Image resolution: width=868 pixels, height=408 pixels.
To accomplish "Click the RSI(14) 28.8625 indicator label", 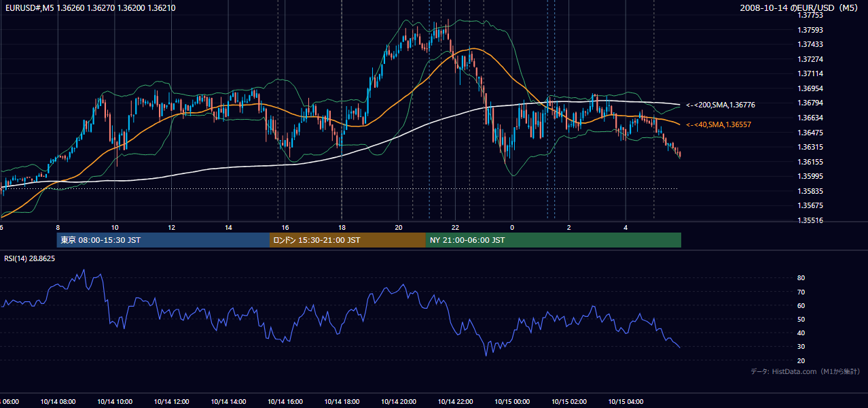I will (30, 259).
